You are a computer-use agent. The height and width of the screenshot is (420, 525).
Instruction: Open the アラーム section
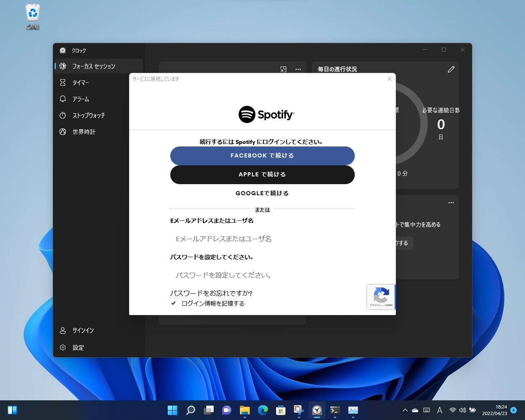tap(99, 99)
